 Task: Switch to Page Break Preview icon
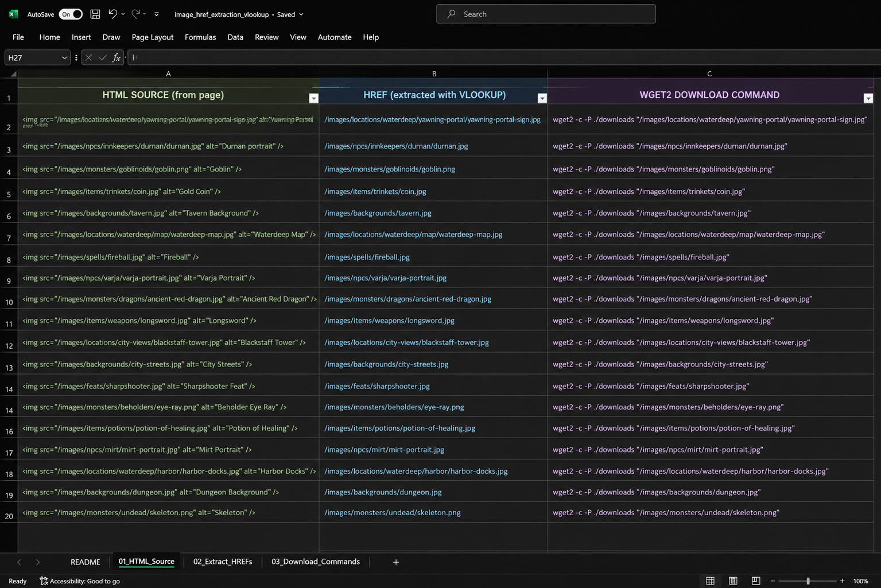point(756,581)
